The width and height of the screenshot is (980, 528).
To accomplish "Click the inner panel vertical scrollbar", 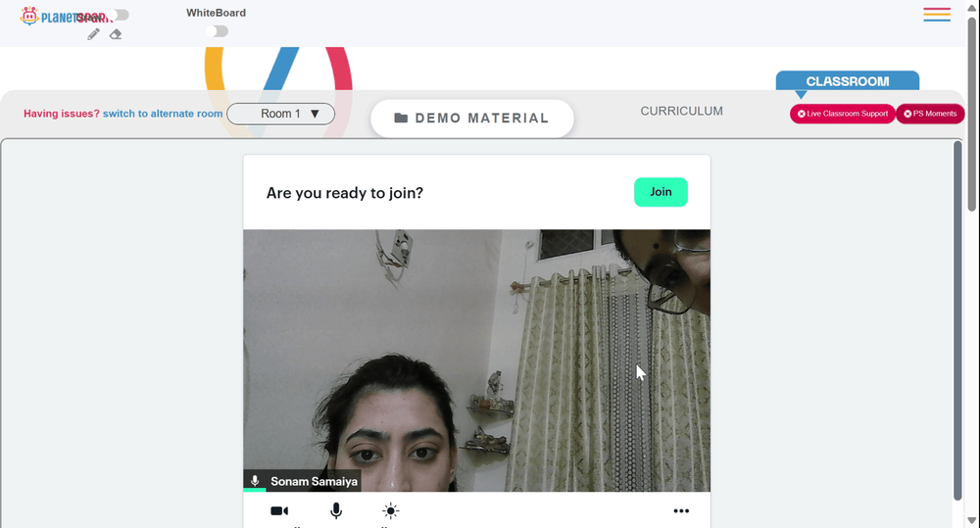I will click(x=957, y=320).
